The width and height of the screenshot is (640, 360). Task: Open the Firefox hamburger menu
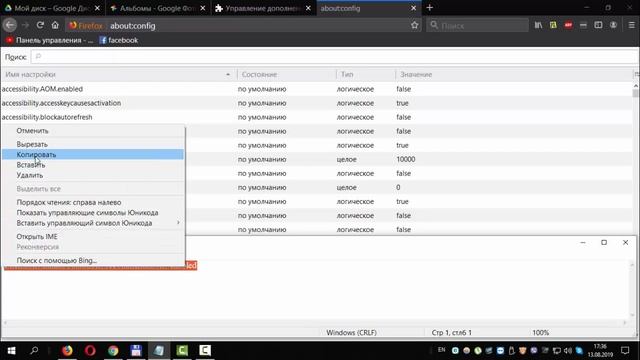pyautogui.click(x=631, y=25)
